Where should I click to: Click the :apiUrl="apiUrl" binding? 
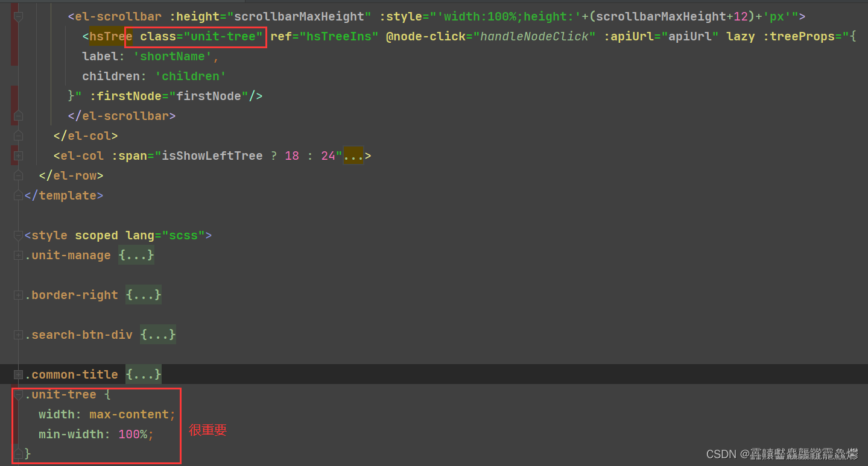click(661, 37)
